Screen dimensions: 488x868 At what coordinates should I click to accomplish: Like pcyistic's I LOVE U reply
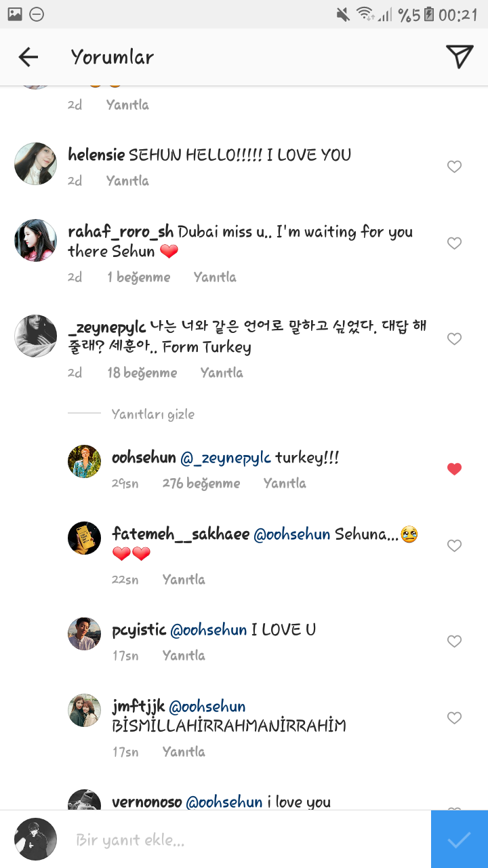click(454, 642)
